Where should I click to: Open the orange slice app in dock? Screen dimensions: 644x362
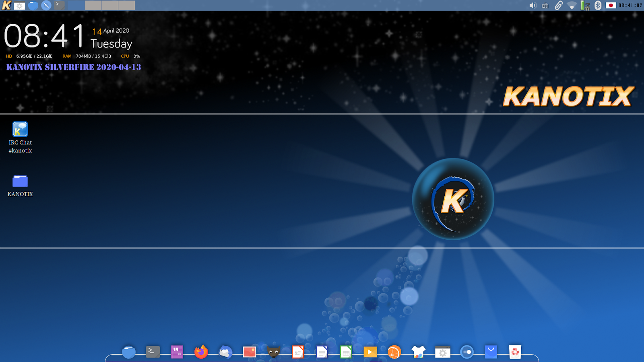[394, 352]
